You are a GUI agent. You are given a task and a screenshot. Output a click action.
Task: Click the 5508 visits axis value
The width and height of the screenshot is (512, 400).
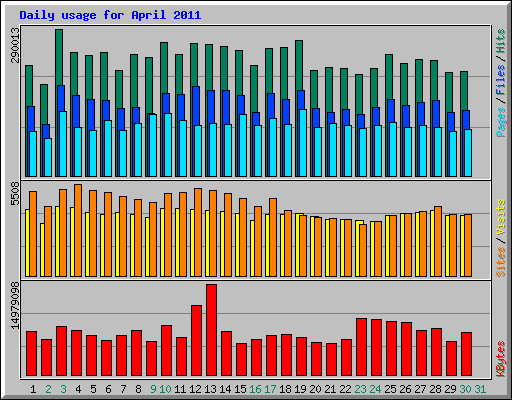click(15, 194)
